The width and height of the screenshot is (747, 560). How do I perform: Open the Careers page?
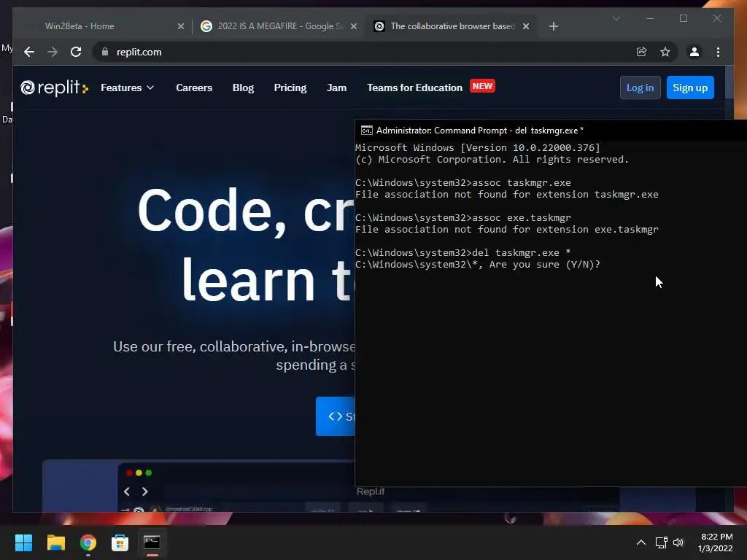click(194, 87)
